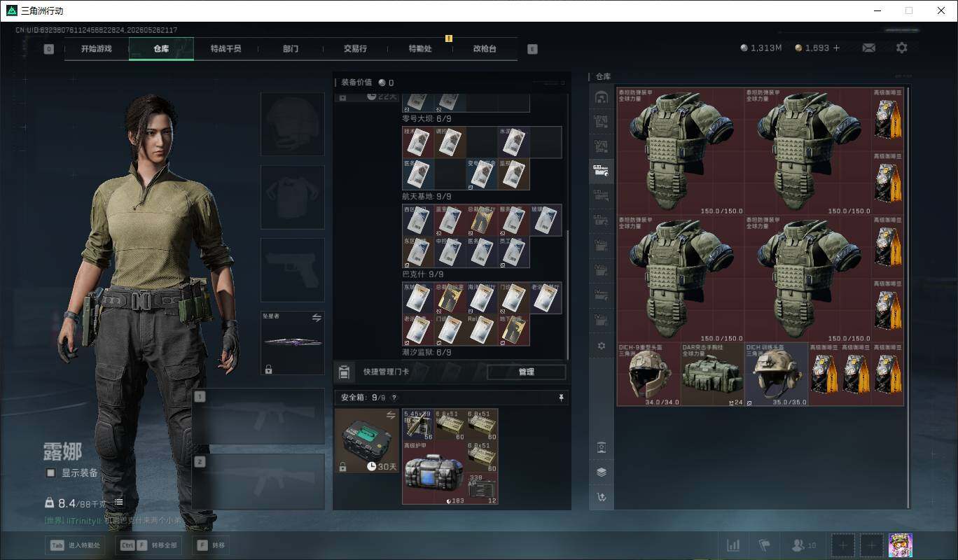Click the 航天基地: 9/9 label
The image size is (958, 560).
tap(426, 197)
